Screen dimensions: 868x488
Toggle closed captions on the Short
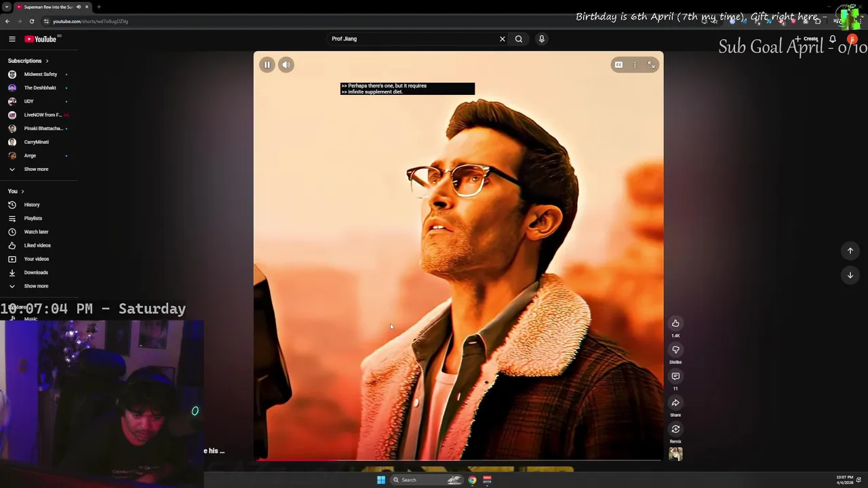pos(618,65)
